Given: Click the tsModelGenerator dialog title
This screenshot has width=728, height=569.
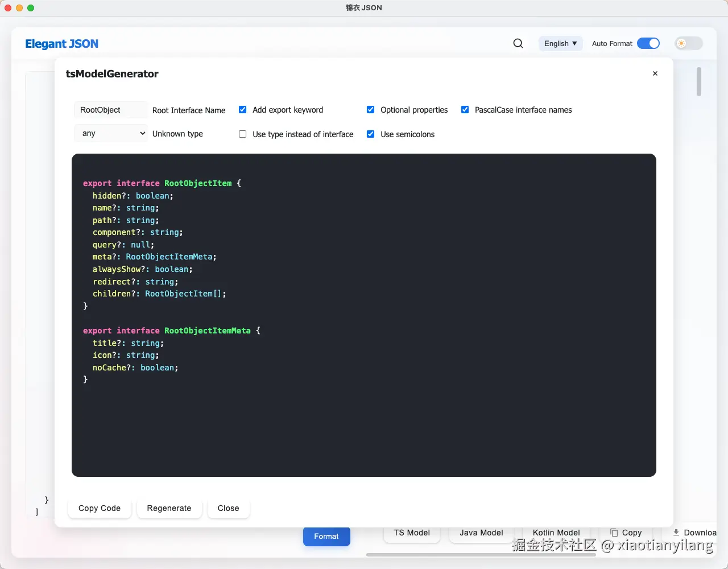Looking at the screenshot, I should (x=112, y=74).
